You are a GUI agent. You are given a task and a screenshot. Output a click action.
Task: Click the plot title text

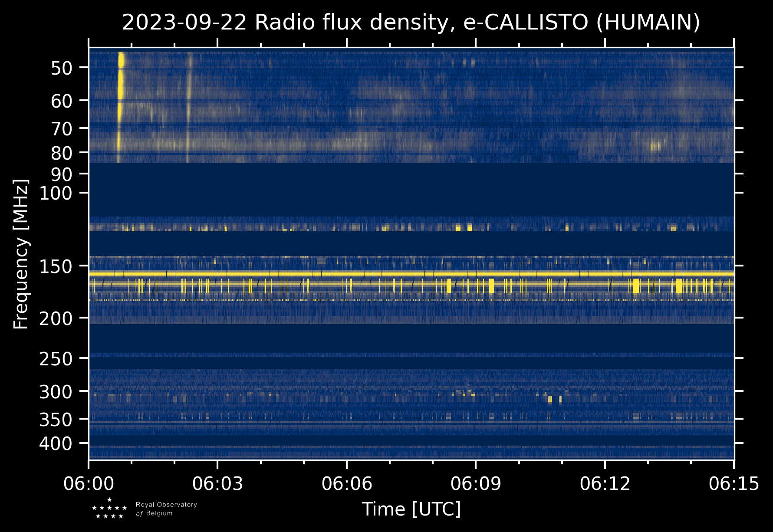[411, 23]
